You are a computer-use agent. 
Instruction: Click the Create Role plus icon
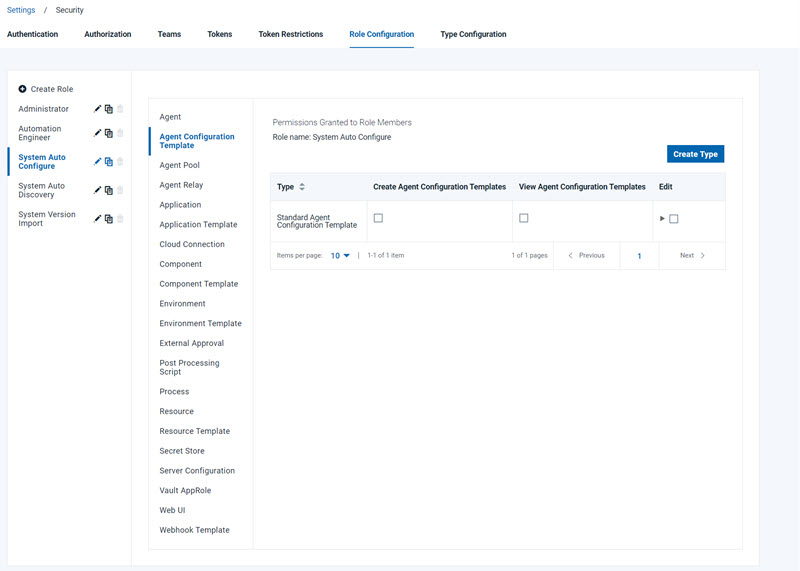[23, 89]
